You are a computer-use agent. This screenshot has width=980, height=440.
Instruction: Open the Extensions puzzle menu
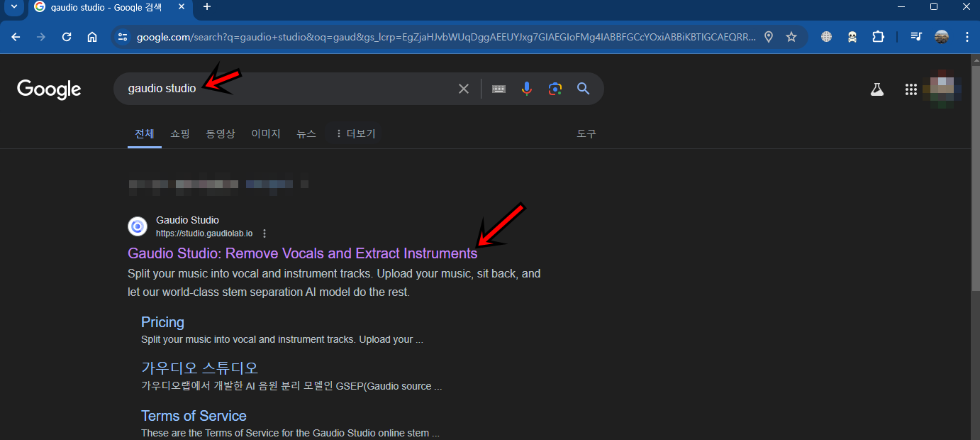coord(878,37)
